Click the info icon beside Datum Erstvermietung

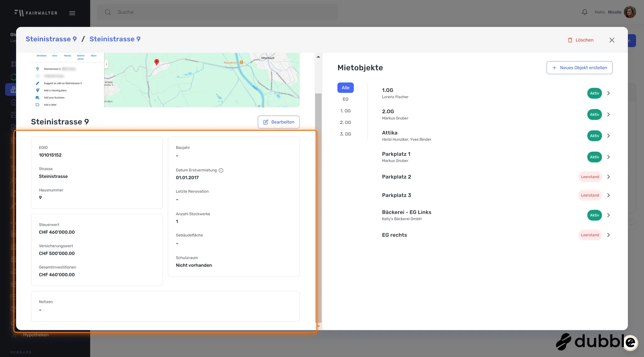pos(221,170)
